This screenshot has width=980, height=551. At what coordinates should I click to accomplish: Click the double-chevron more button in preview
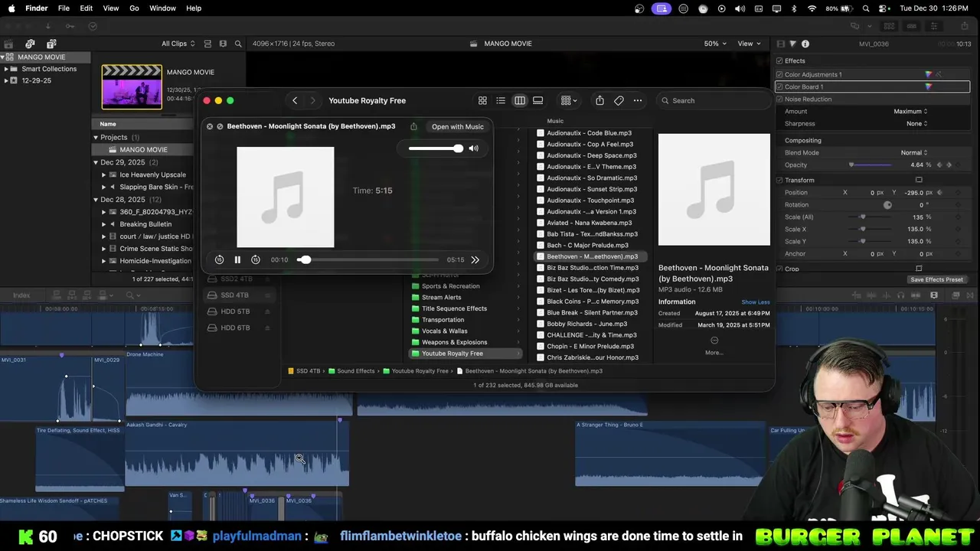(475, 260)
